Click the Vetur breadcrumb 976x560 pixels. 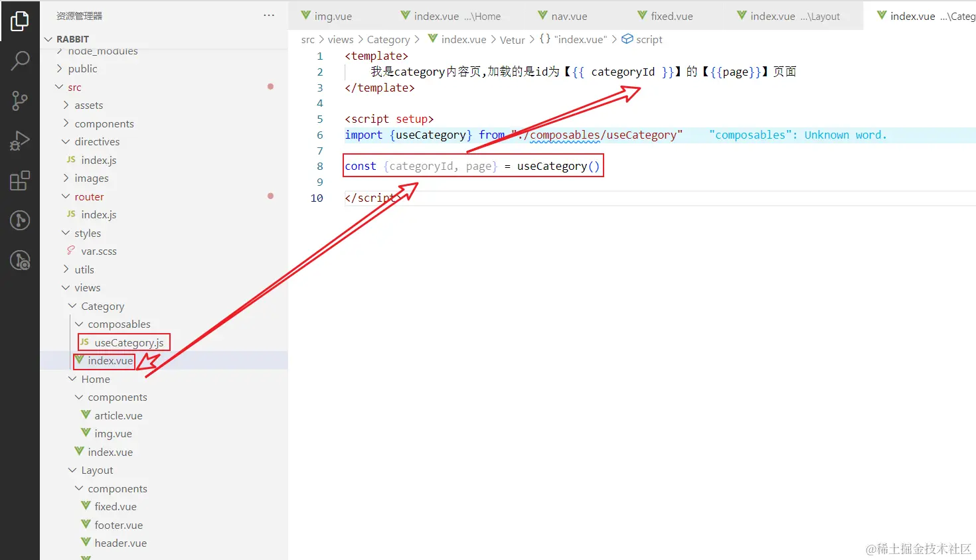click(513, 40)
